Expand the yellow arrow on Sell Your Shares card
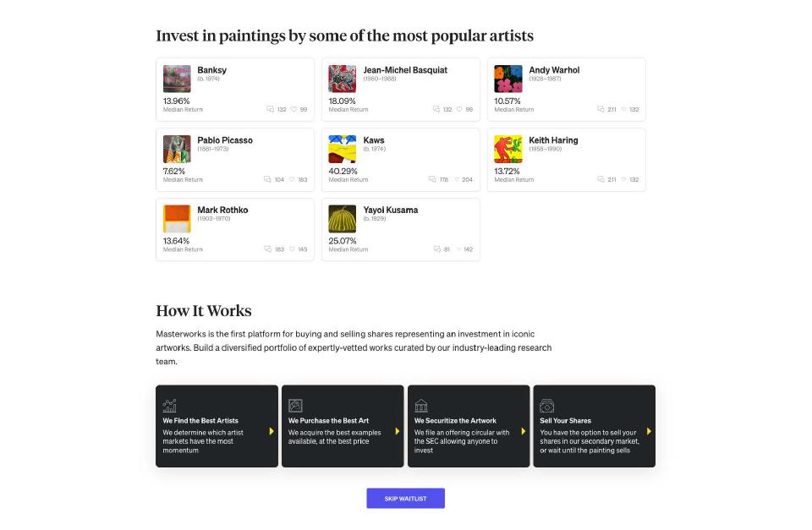The height and width of the screenshot is (530, 812). click(649, 431)
